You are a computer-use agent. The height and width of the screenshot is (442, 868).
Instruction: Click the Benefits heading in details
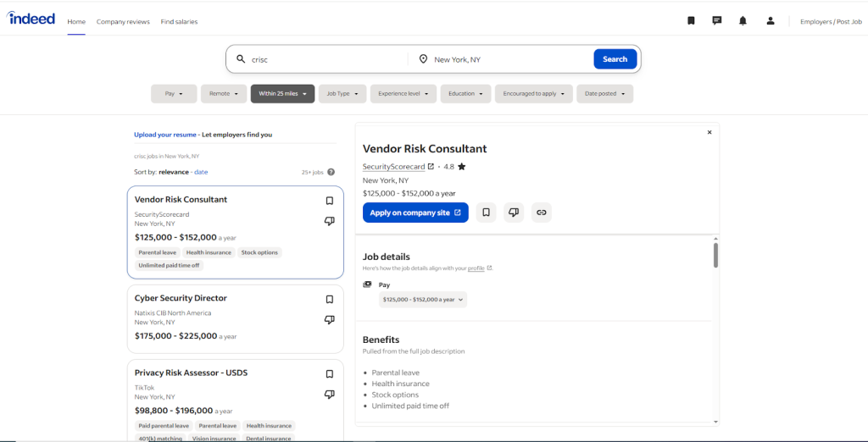tap(381, 340)
